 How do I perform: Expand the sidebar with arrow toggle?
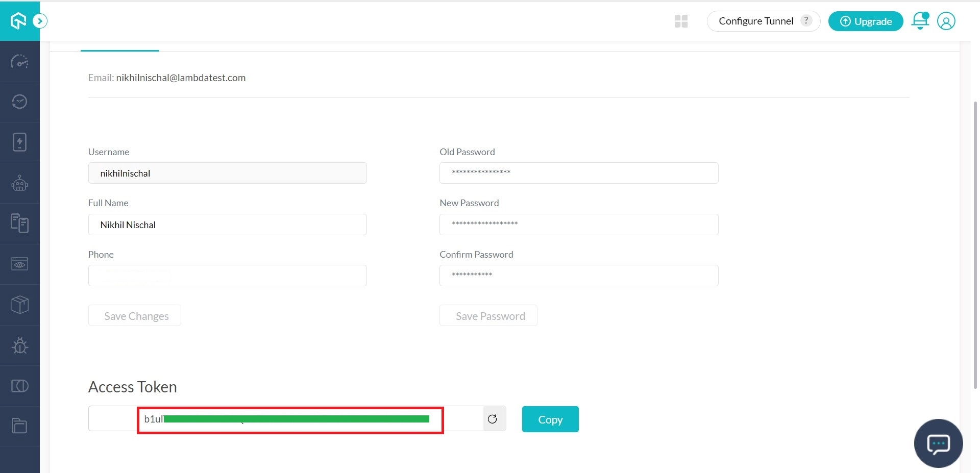coord(40,21)
